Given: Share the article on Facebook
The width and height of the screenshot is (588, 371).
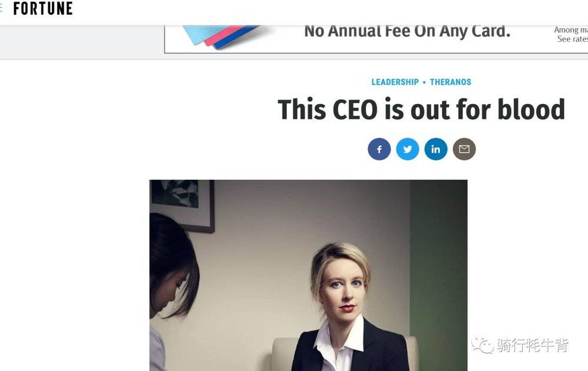Looking at the screenshot, I should [x=379, y=149].
